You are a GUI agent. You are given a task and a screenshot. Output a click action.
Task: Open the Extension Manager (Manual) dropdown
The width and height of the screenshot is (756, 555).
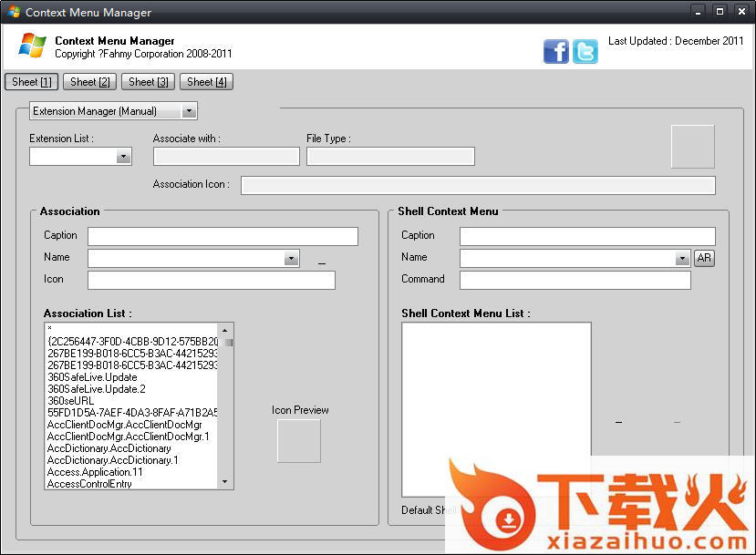(x=189, y=111)
